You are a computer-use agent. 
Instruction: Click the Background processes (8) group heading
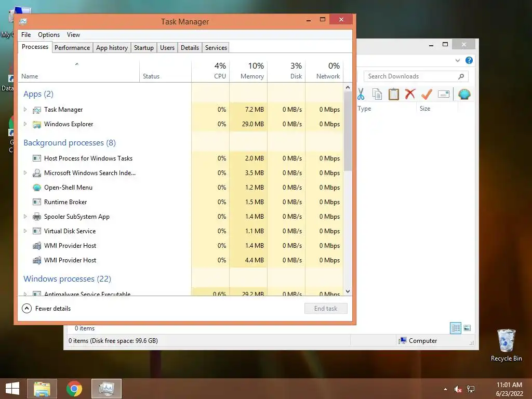(x=70, y=143)
